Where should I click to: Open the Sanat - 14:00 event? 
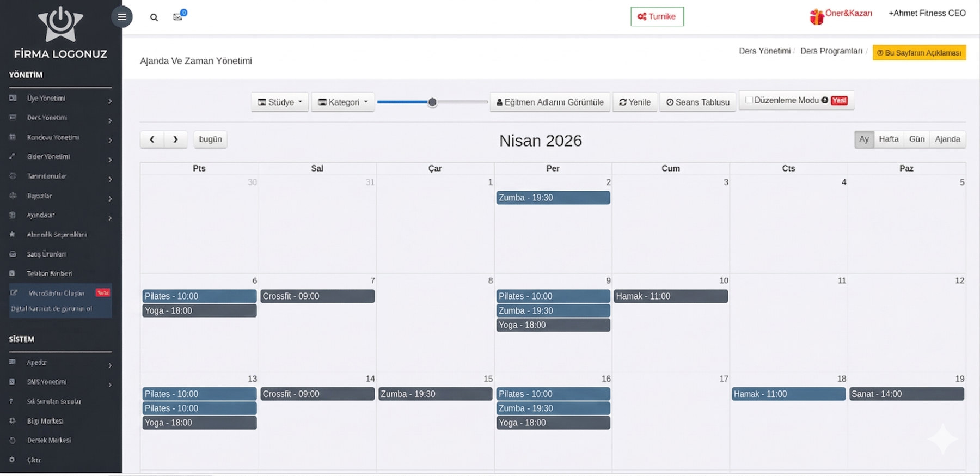click(x=906, y=394)
